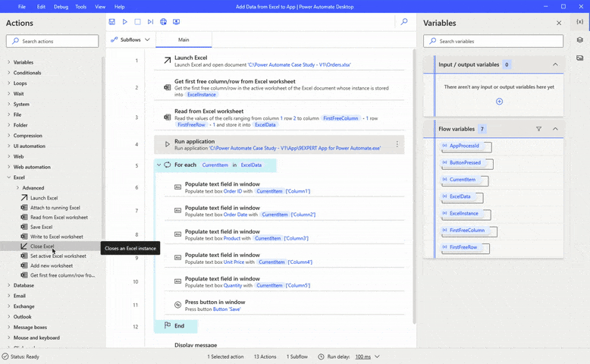Expand the Conditionals actions group
The image size is (590, 364).
pyautogui.click(x=8, y=73)
